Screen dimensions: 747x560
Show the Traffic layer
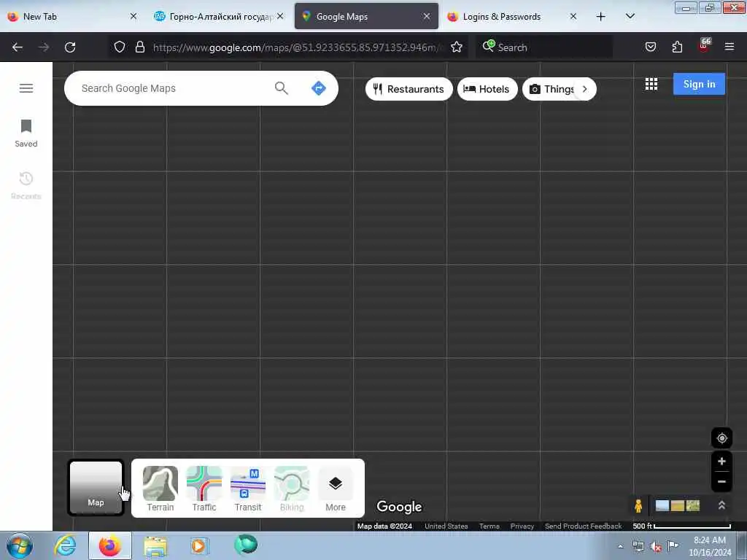pyautogui.click(x=204, y=489)
